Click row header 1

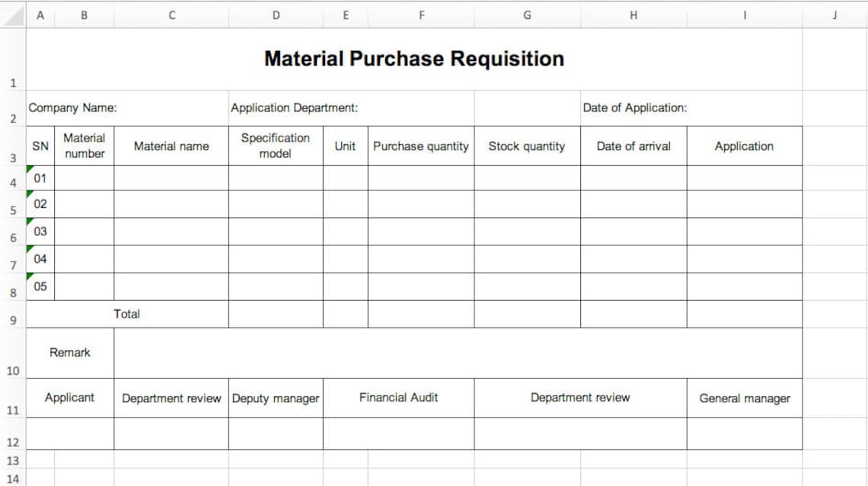click(x=12, y=84)
